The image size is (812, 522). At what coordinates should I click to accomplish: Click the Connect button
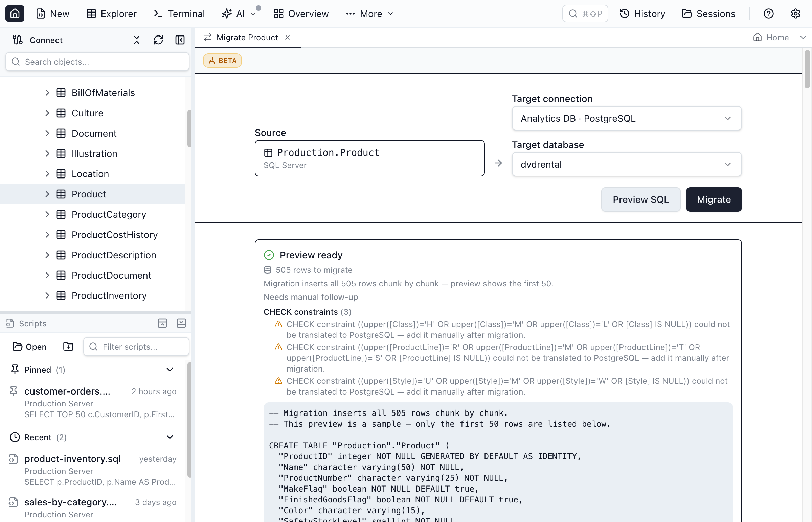(38, 40)
